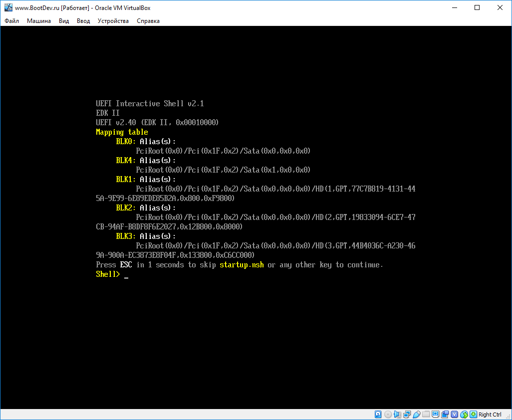
Task: Open the Машина menu
Action: click(38, 21)
